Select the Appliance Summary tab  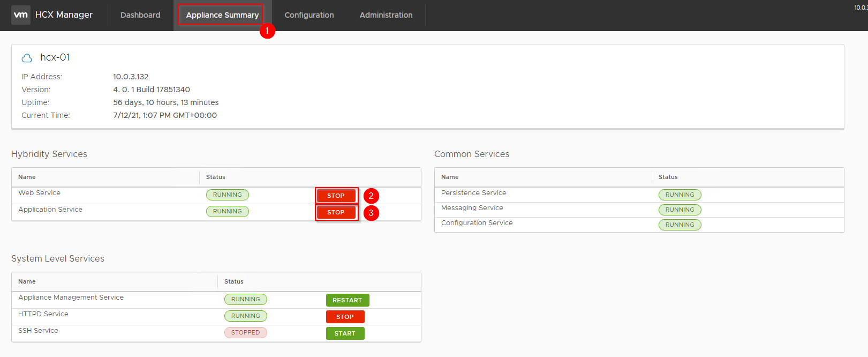tap(222, 15)
